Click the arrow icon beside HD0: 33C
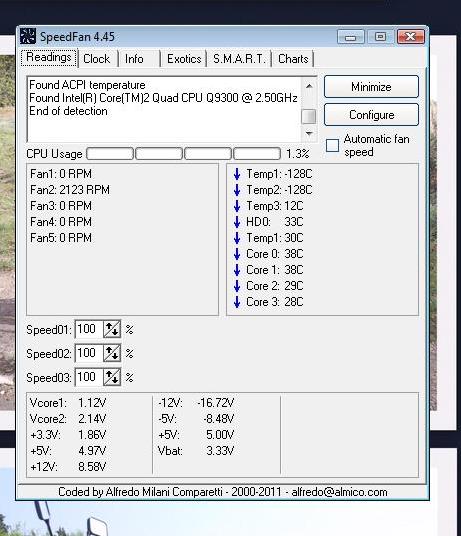Viewport: 461px width, 536px height. [237, 222]
